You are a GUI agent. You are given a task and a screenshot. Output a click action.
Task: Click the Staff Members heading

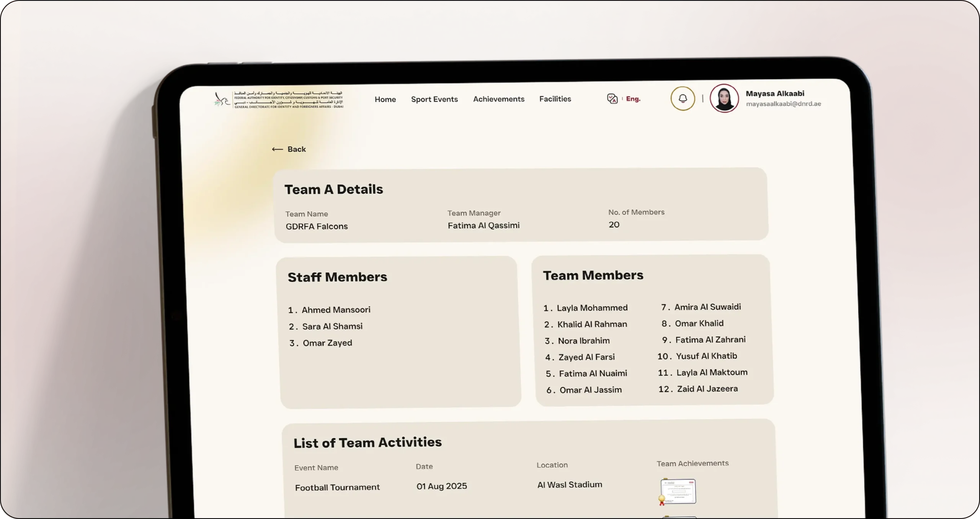(337, 277)
